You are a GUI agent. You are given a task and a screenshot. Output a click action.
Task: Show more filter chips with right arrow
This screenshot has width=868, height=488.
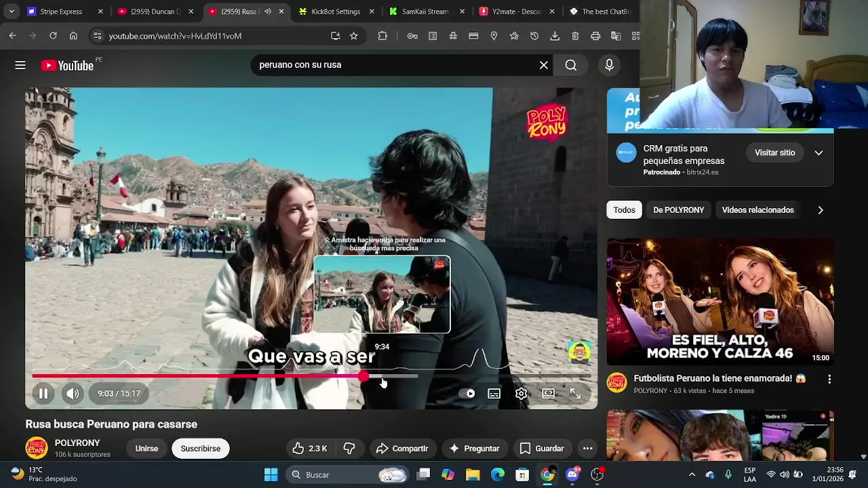pos(821,210)
